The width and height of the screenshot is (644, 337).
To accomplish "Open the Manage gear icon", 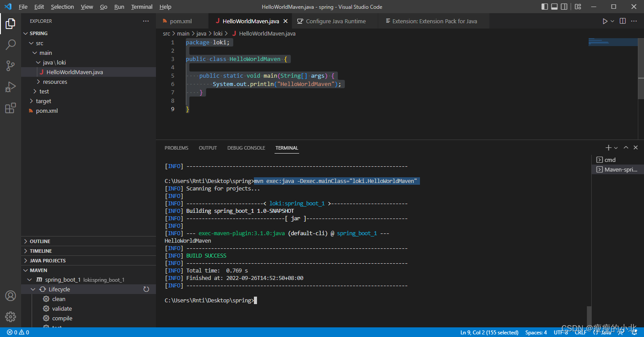I will [11, 316].
